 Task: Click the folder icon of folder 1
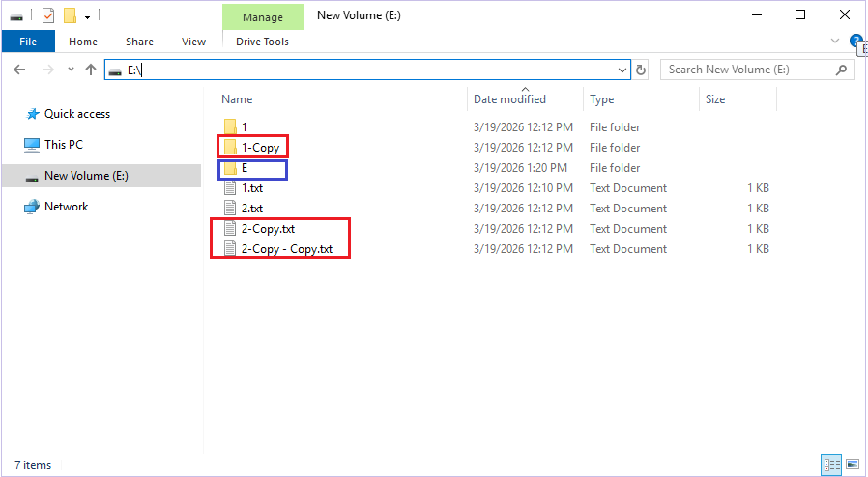(230, 127)
